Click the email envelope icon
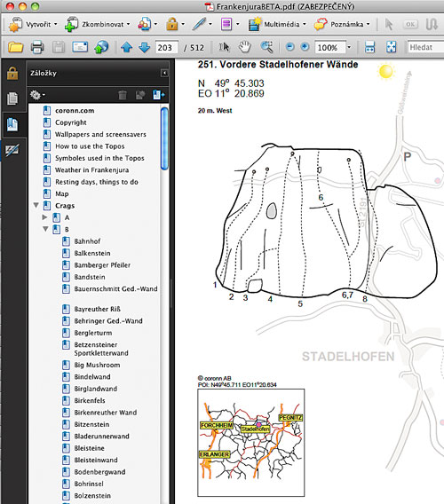Viewport: 444px width, 504px height. (80, 47)
